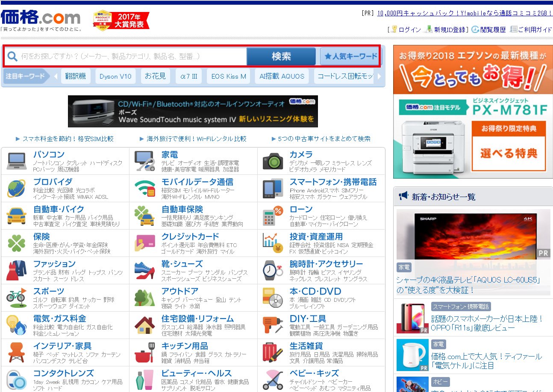Click the stroller icon for ベビー・キッズ
553x392 pixels.
point(273,380)
